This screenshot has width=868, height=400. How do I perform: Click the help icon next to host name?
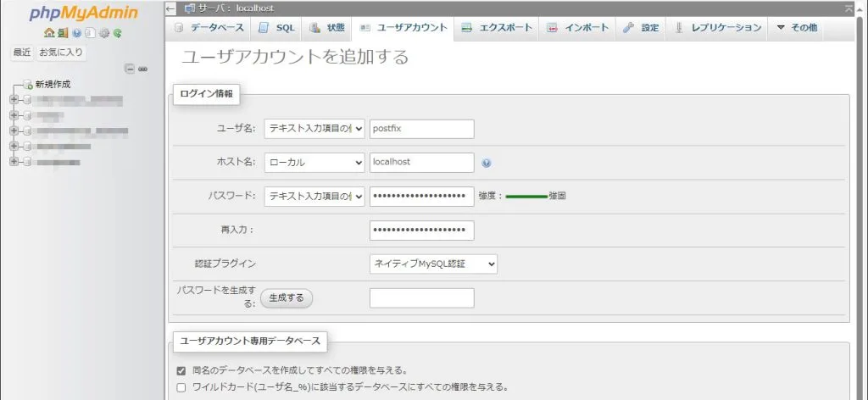[487, 164]
